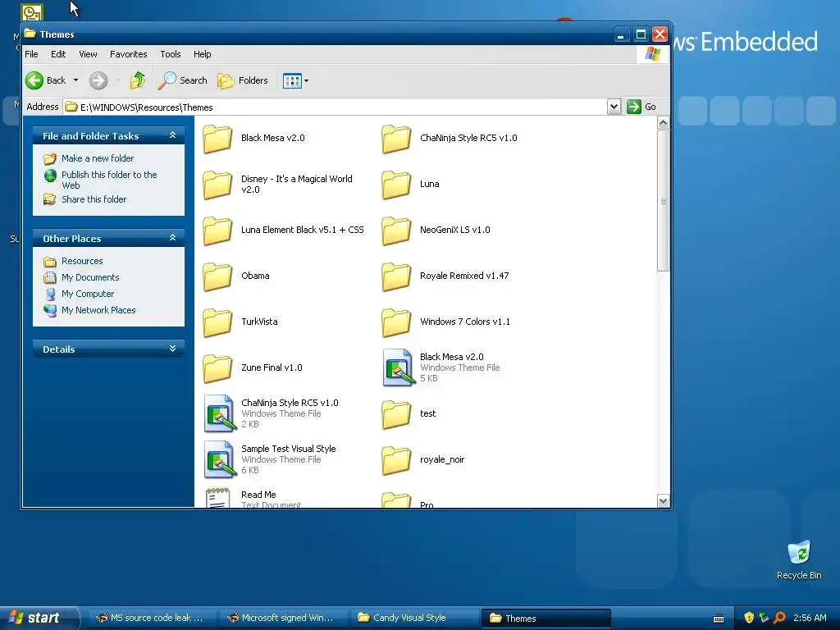Click the grey Forward arrow button
This screenshot has height=630, width=840.
(x=98, y=80)
